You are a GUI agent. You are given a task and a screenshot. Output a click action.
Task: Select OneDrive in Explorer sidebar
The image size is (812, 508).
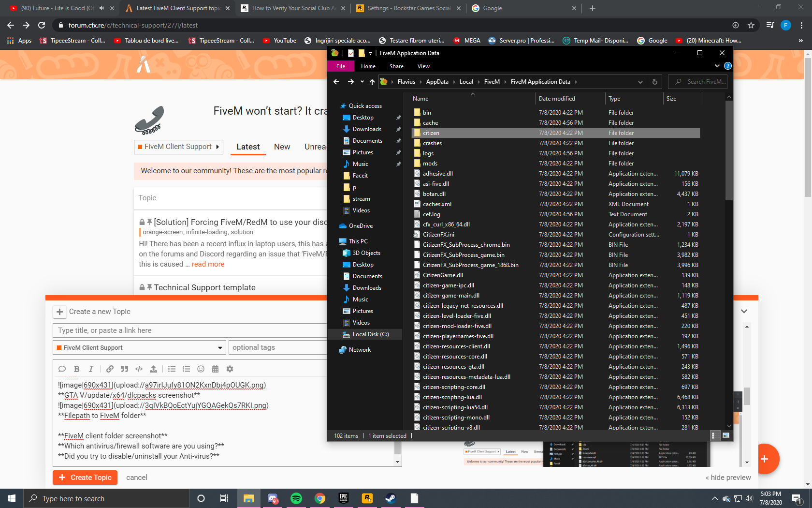(x=356, y=226)
